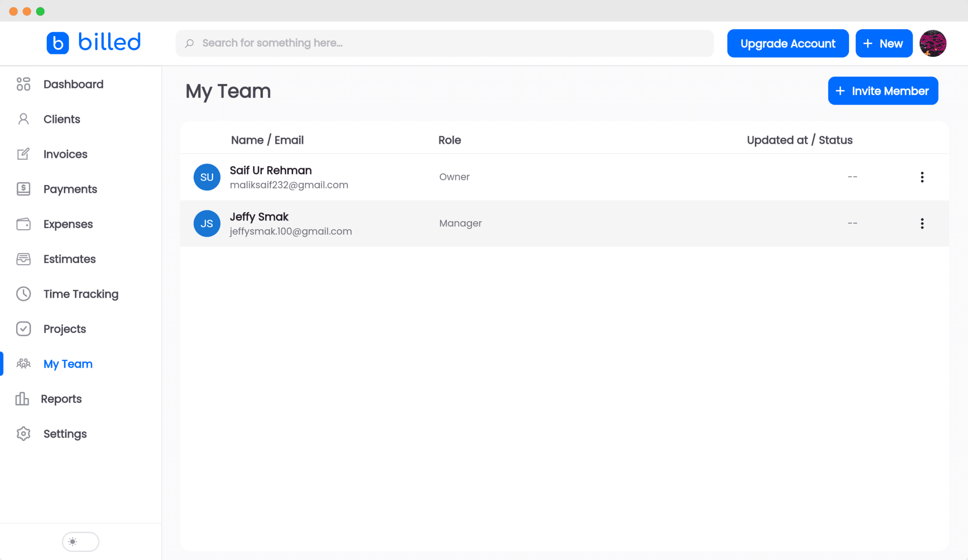Open the Dashboard from the sidebar
The width and height of the screenshot is (968, 560).
pyautogui.click(x=23, y=84)
